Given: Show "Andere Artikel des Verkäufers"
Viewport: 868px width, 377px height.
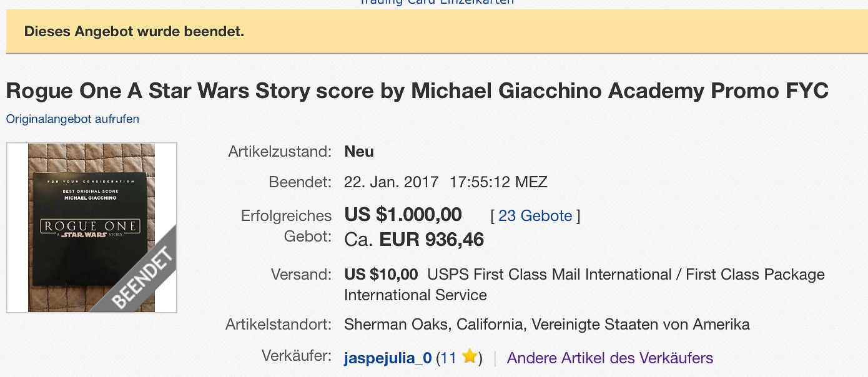Looking at the screenshot, I should click(609, 358).
